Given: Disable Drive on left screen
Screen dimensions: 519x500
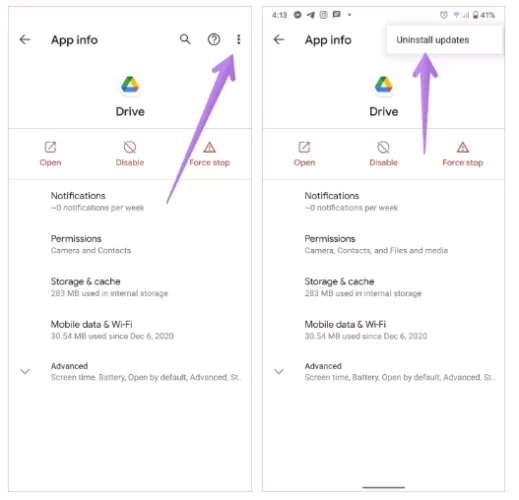Looking at the screenshot, I should point(130,154).
